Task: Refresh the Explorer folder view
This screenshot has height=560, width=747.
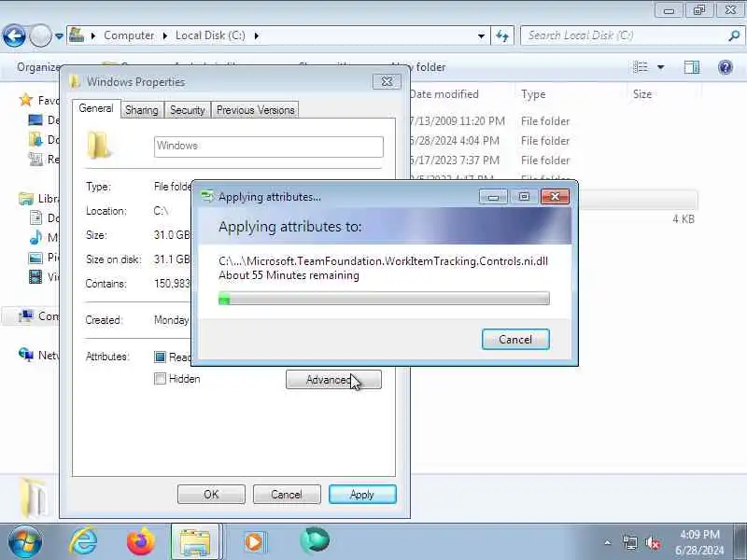Action: [502, 35]
